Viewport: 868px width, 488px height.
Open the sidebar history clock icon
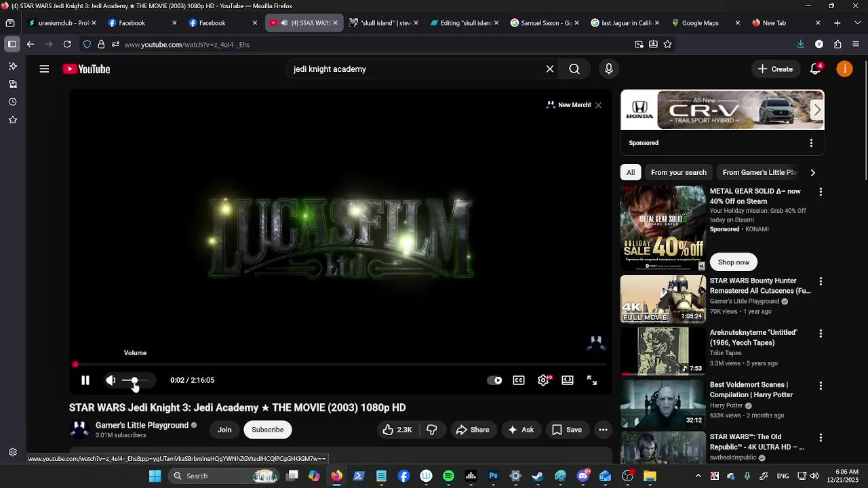12,102
